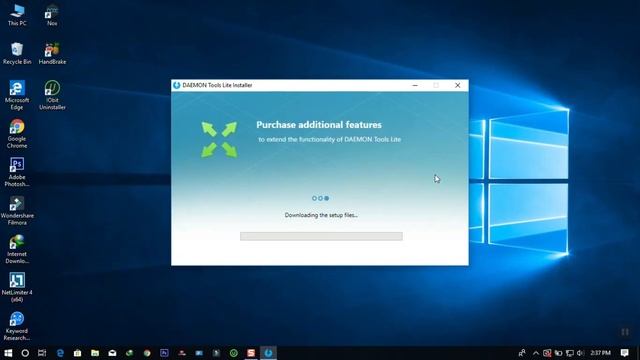Open Microsoft Store from the taskbar
640x360 pixels.
coord(77,353)
